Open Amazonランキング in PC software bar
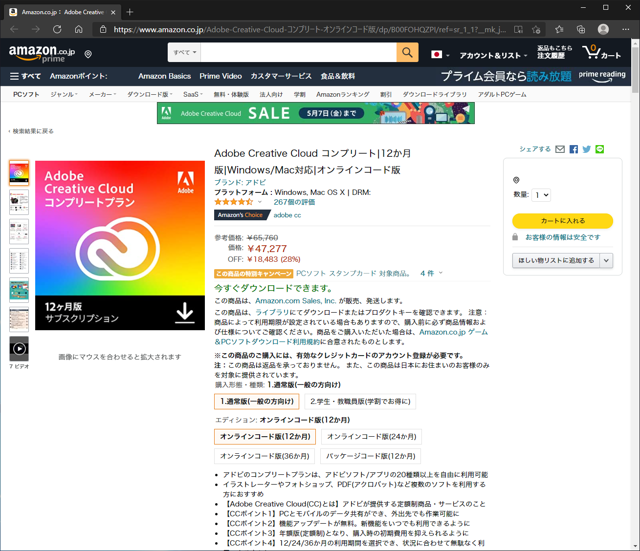The width and height of the screenshot is (640, 551). pos(342,94)
